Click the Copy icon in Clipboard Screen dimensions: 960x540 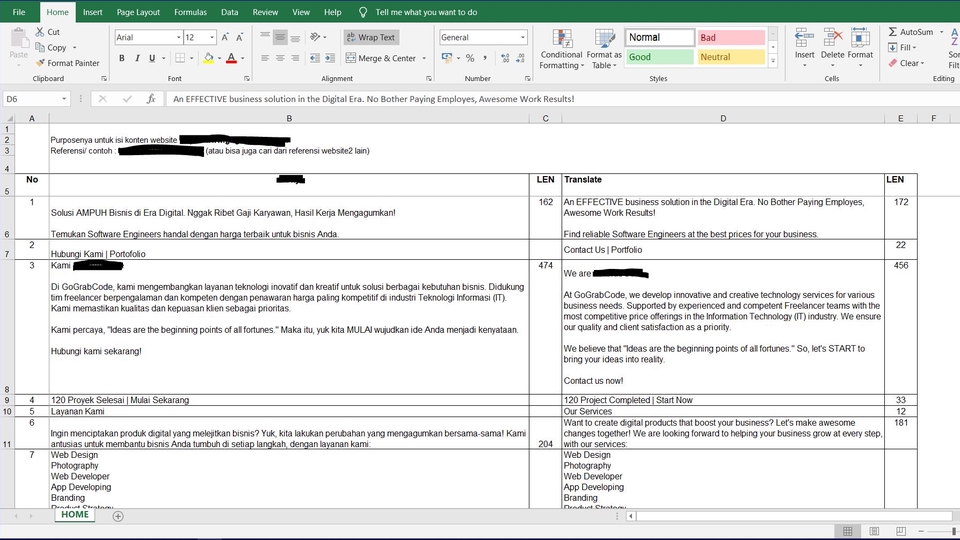click(40, 48)
